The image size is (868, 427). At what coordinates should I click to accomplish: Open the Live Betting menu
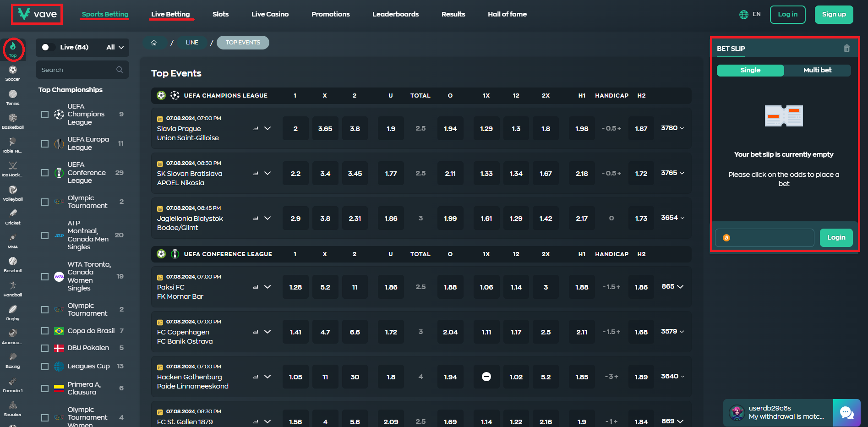point(170,14)
